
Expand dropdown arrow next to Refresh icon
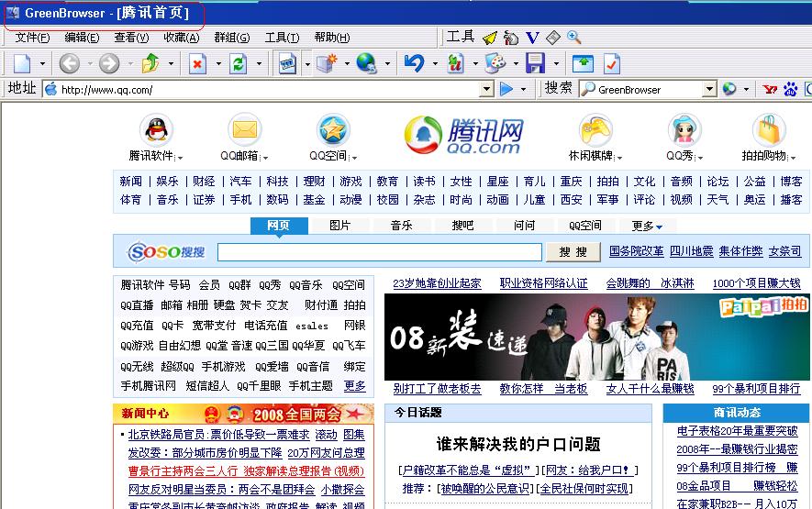(x=259, y=64)
